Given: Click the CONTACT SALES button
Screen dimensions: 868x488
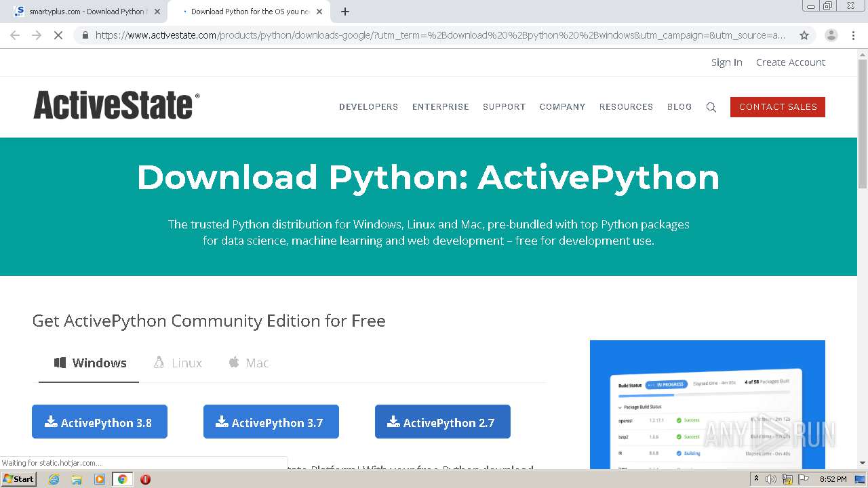Looking at the screenshot, I should pos(777,107).
